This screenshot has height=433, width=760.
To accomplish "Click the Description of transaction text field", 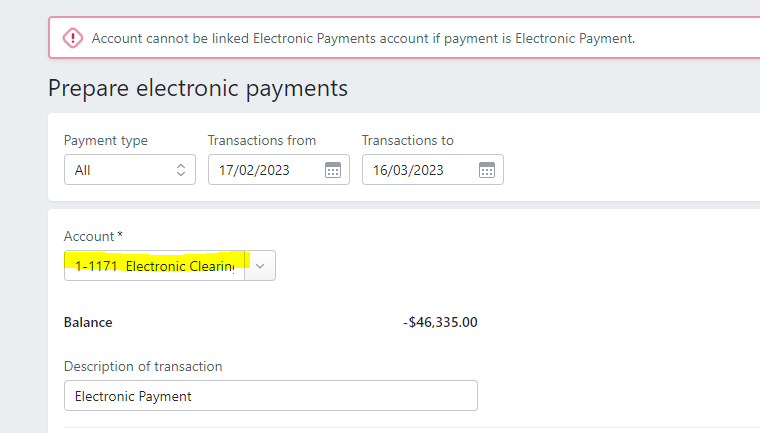I will coord(270,396).
